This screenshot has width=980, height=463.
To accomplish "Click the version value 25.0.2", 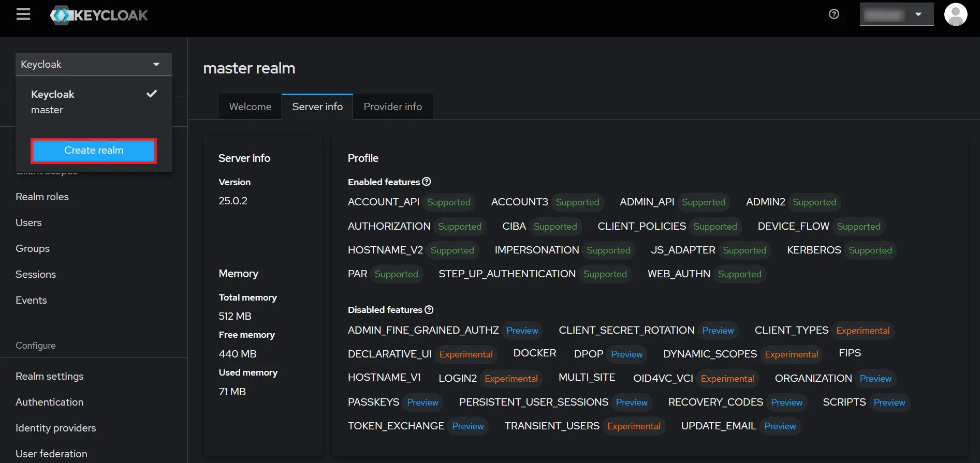I will pyautogui.click(x=233, y=201).
